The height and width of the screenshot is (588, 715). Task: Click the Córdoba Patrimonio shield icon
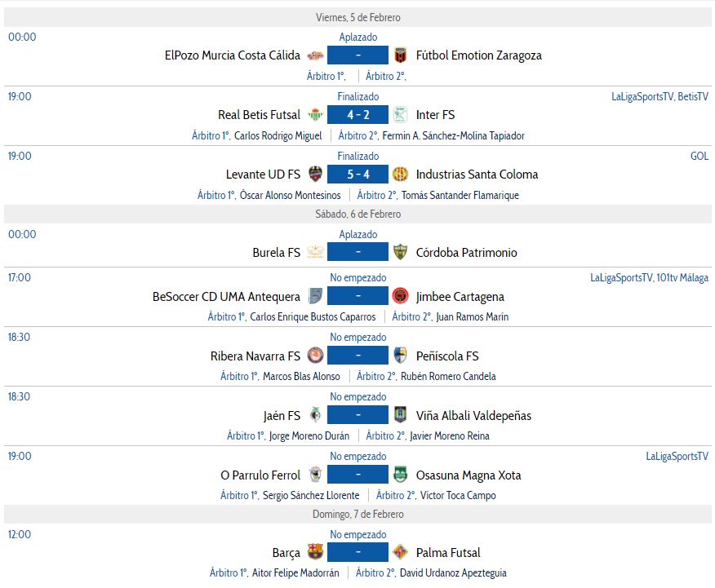pyautogui.click(x=400, y=253)
